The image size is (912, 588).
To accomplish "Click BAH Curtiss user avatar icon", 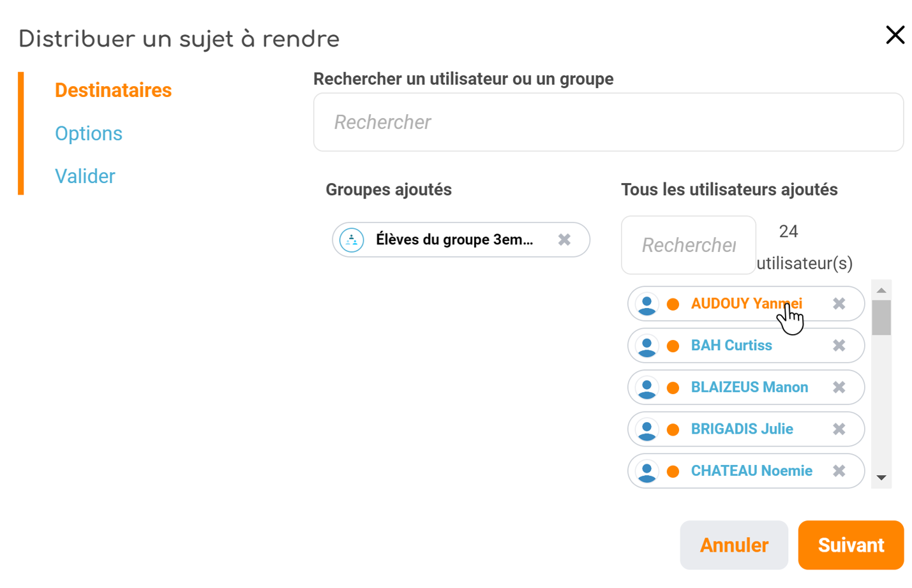I will pyautogui.click(x=647, y=346).
